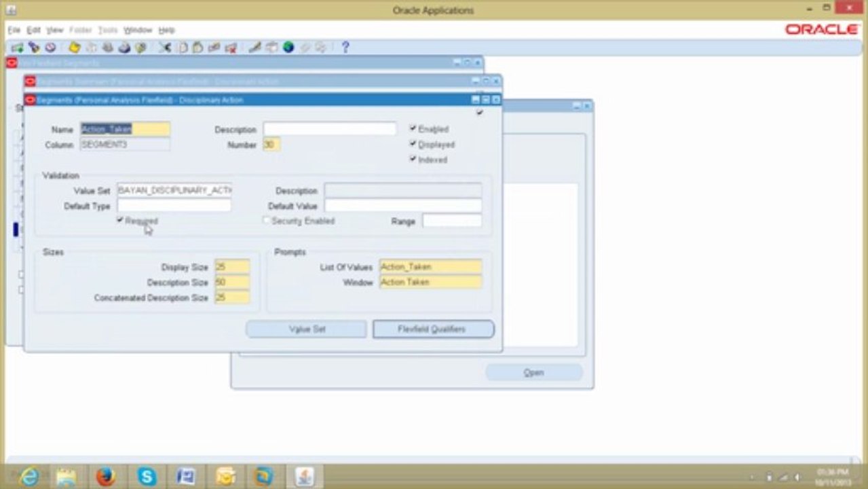The width and height of the screenshot is (868, 489).
Task: Open the Help menu
Action: pos(166,31)
